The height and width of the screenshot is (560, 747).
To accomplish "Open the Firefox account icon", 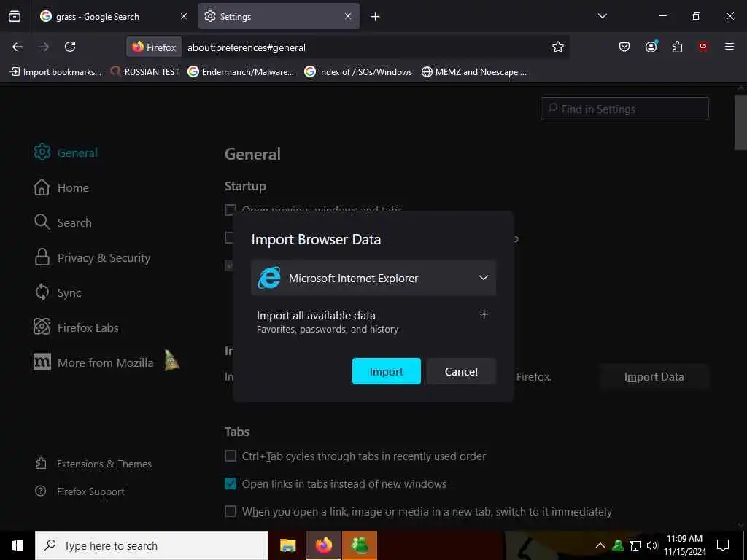I will [x=651, y=47].
